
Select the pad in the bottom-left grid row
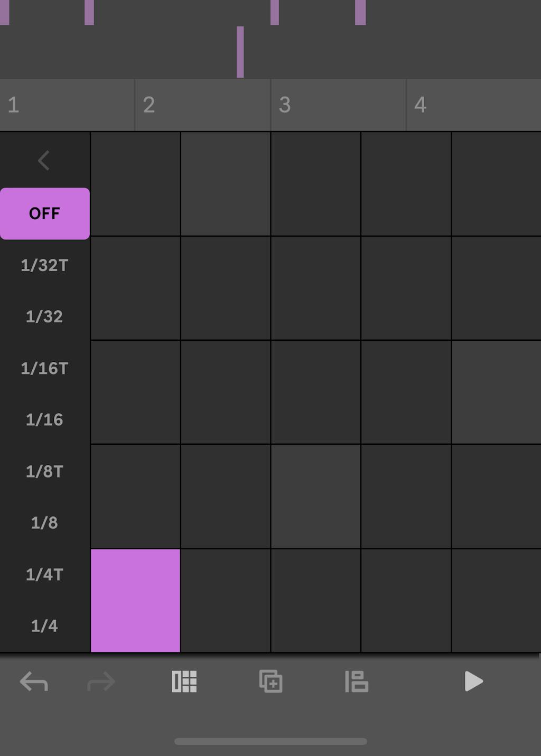(135, 600)
